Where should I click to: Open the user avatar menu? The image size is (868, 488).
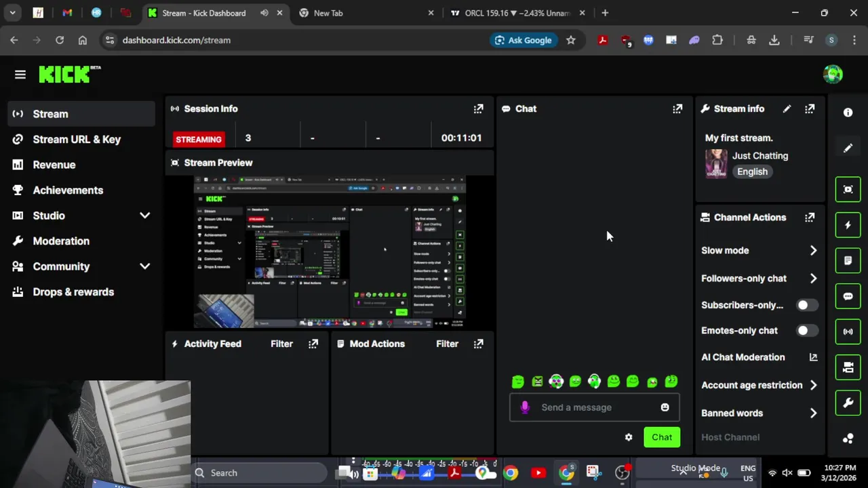coord(833,74)
